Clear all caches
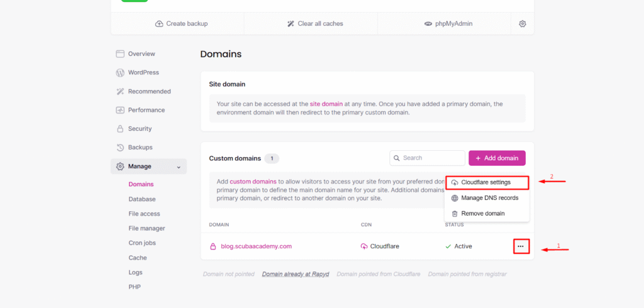Image resolution: width=644 pixels, height=308 pixels. click(314, 24)
